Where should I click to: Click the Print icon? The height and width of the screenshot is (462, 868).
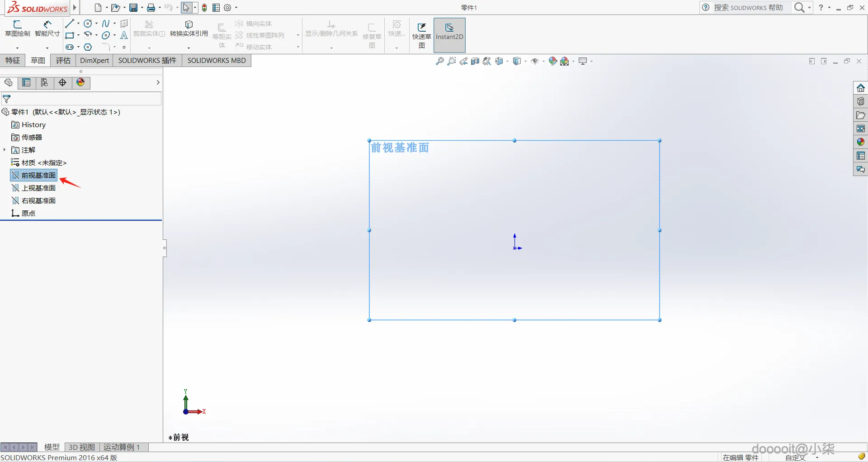(x=151, y=8)
